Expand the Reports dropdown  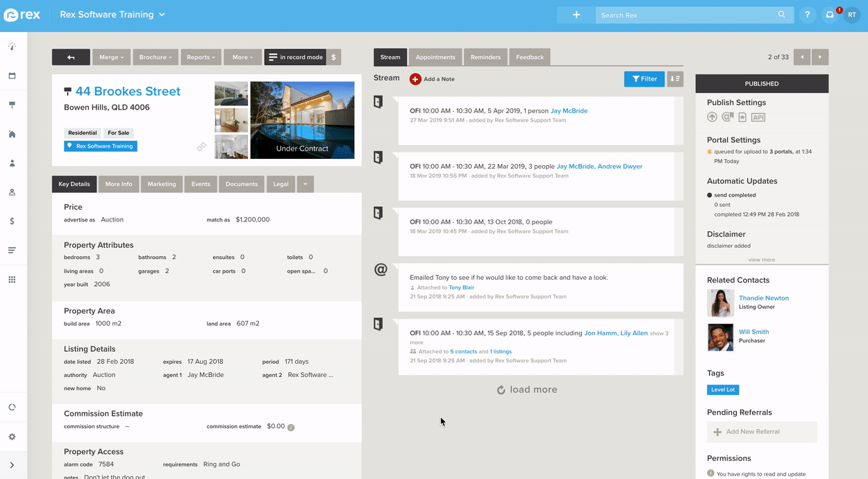click(x=201, y=57)
